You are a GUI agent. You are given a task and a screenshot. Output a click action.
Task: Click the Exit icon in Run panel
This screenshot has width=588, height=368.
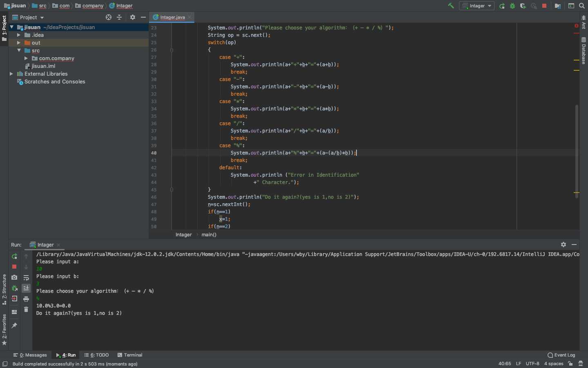[x=14, y=298]
